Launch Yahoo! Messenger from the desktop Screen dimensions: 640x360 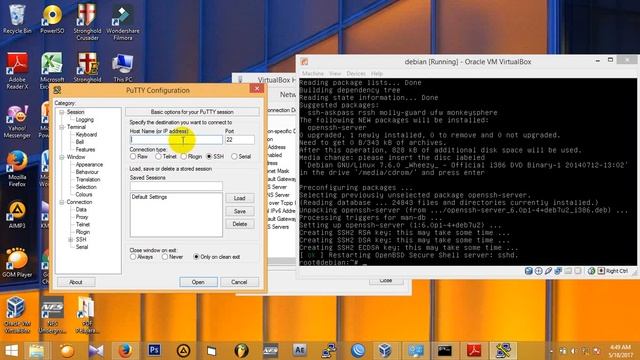(x=17, y=122)
